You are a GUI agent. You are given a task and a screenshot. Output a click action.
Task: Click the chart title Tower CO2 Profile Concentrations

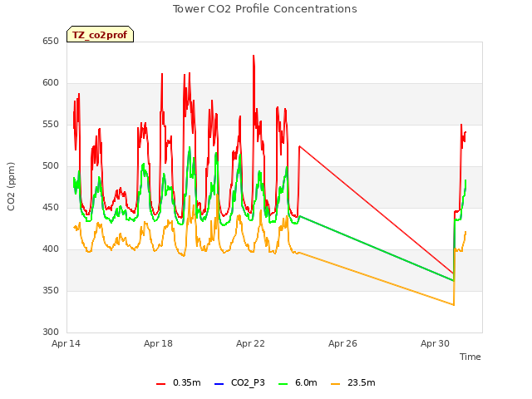264,9
